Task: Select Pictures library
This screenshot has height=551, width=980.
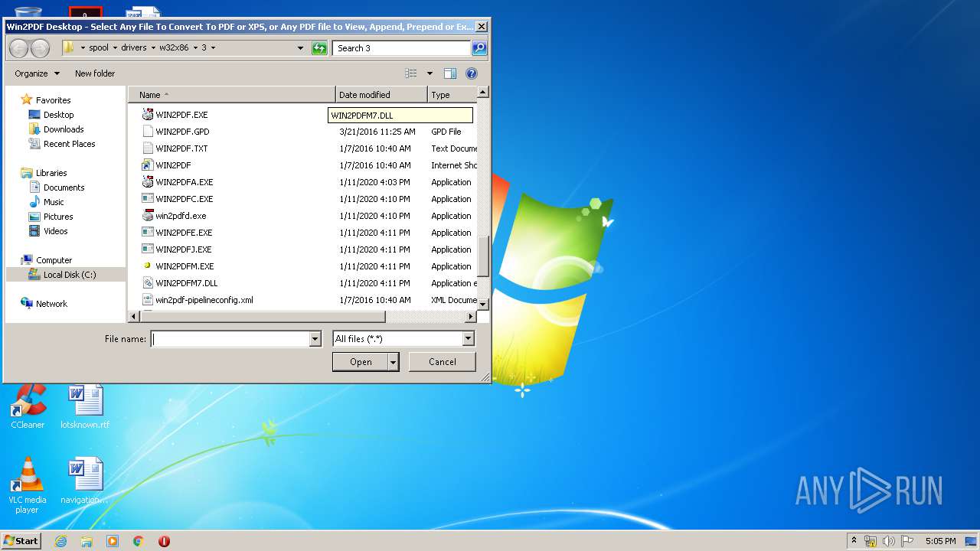Action: coord(58,217)
